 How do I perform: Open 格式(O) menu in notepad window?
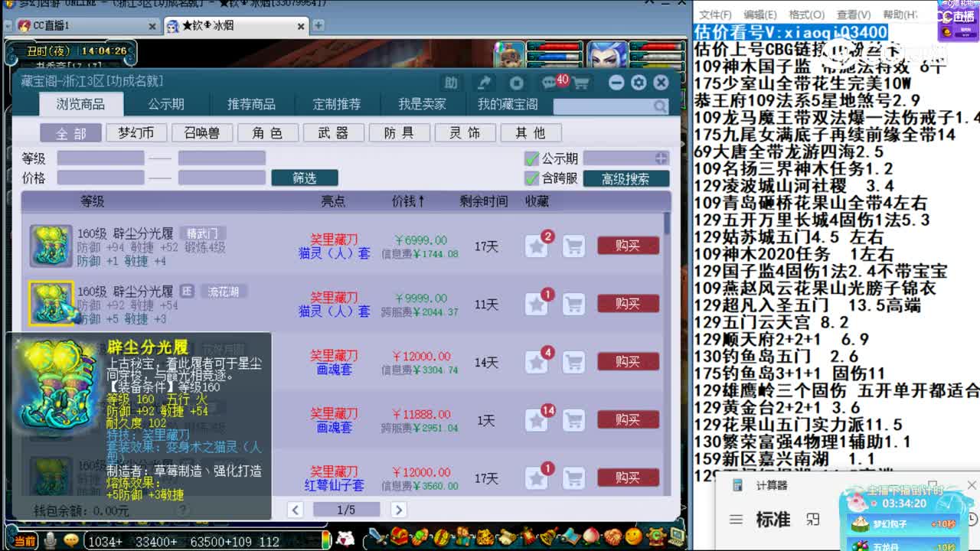pyautogui.click(x=807, y=15)
